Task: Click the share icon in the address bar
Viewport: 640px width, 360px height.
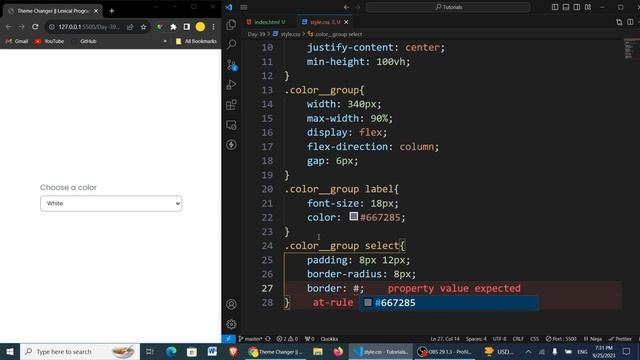Action: [x=130, y=27]
